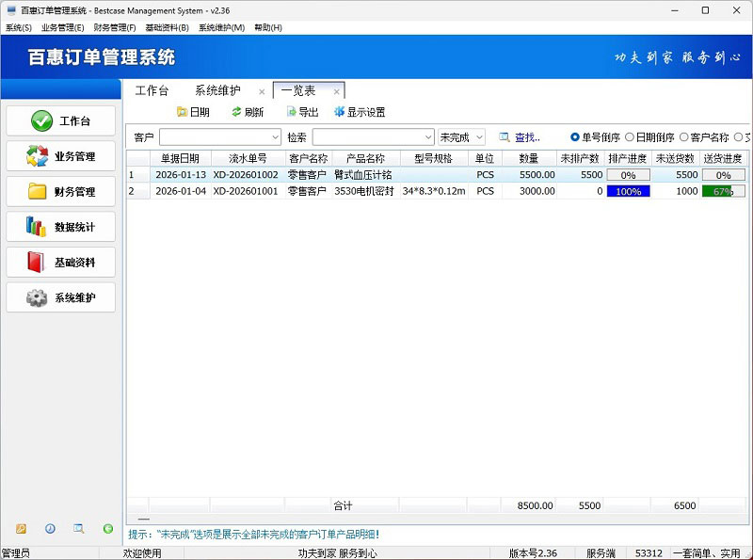Close the 一览表 tab
The height and width of the screenshot is (560, 753).
point(337,91)
